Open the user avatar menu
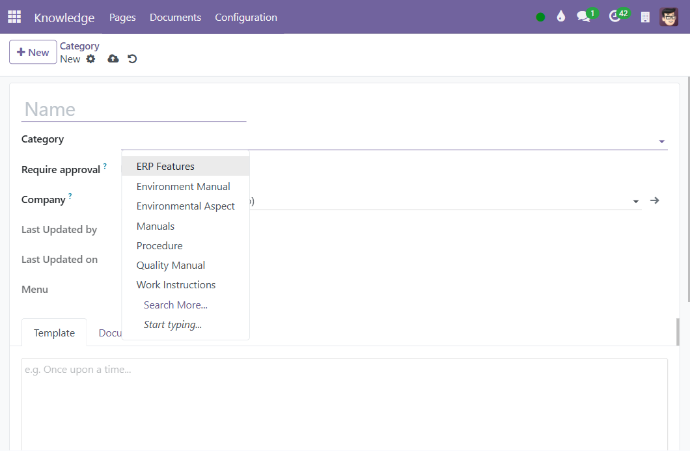Screen dimensions: 690x451 (669, 17)
